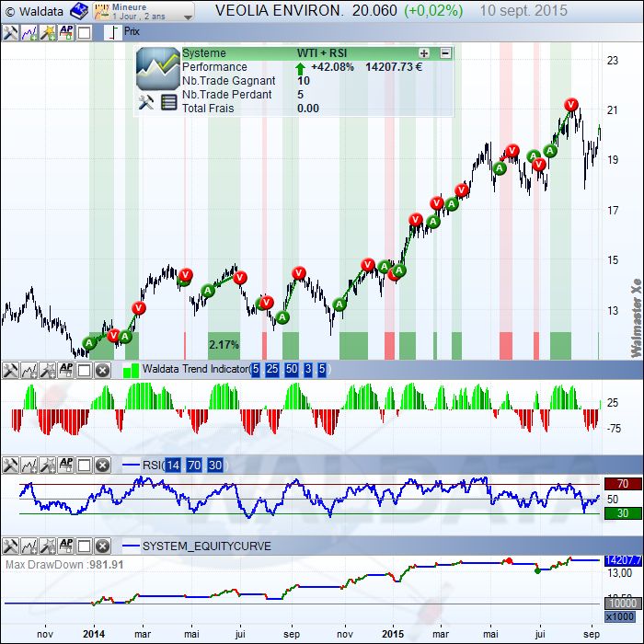Select the Prix label
This screenshot has width=644, height=644.
point(132,31)
